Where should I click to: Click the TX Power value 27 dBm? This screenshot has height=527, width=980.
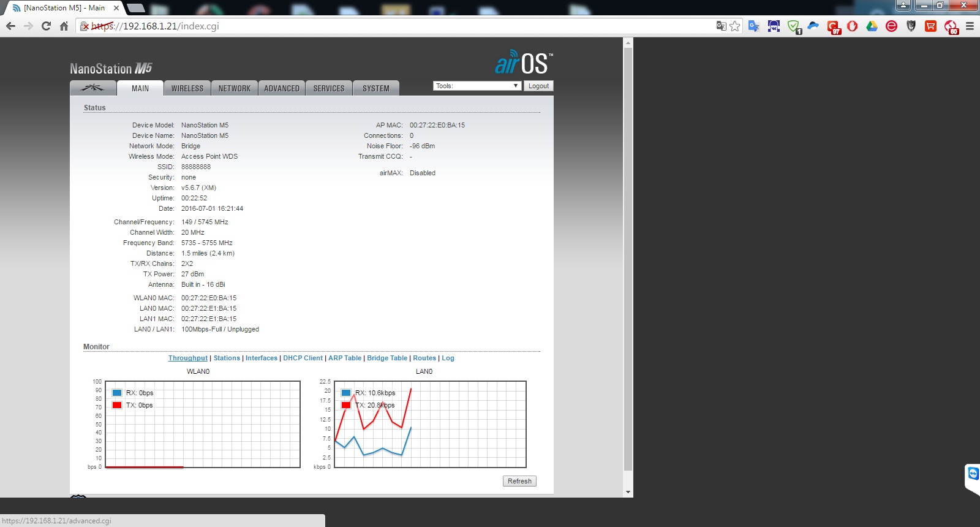[193, 274]
